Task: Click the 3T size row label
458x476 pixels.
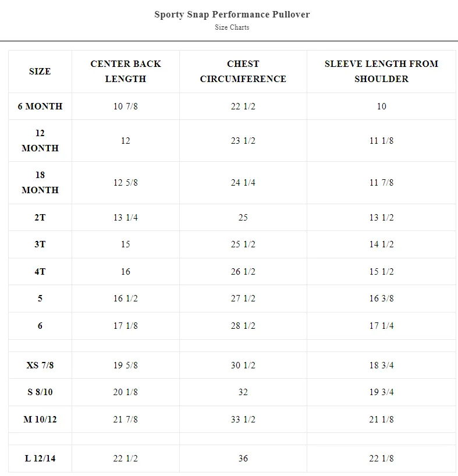Action: (40, 244)
